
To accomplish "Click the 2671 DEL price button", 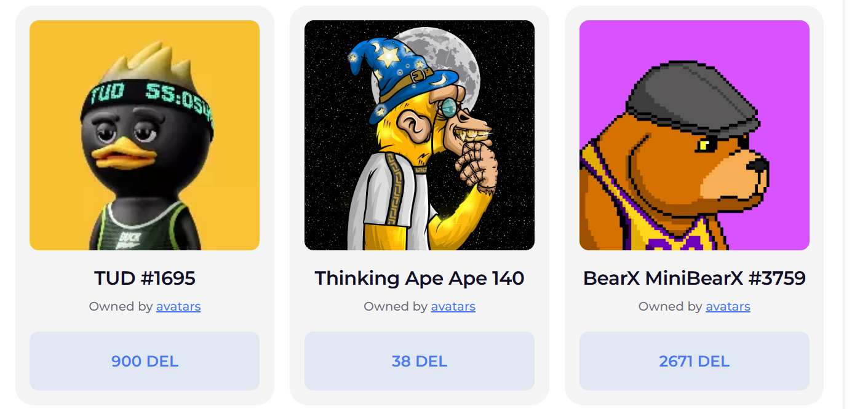I will coord(695,361).
